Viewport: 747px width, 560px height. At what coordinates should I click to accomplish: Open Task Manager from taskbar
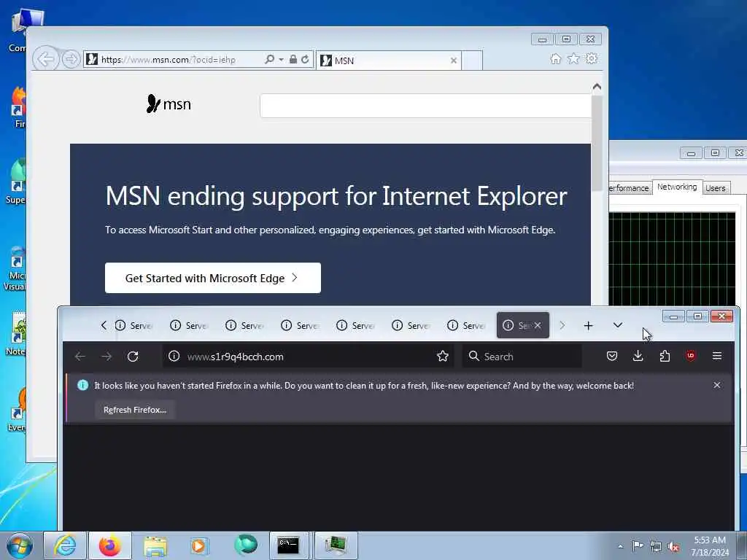(336, 545)
